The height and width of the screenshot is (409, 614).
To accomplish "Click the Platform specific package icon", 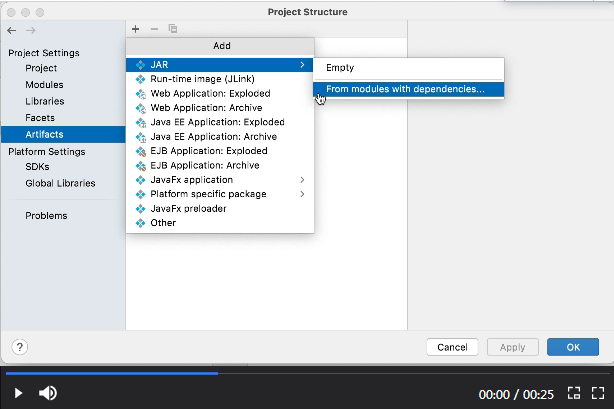I will tap(140, 194).
